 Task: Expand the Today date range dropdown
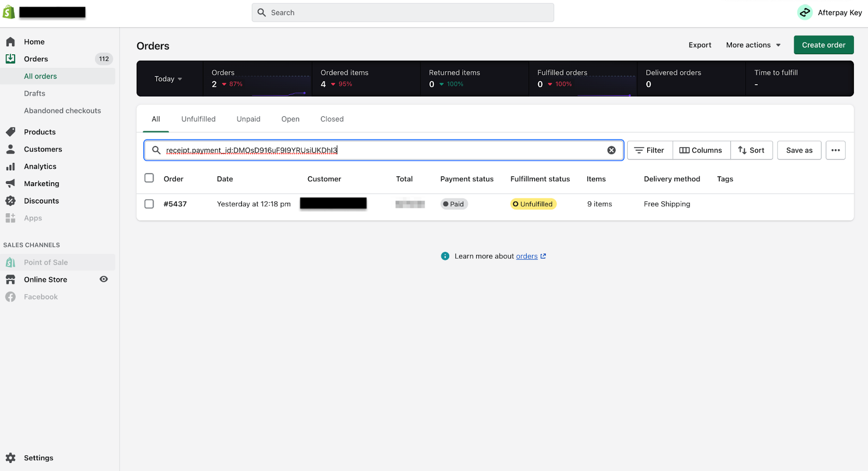pos(168,79)
